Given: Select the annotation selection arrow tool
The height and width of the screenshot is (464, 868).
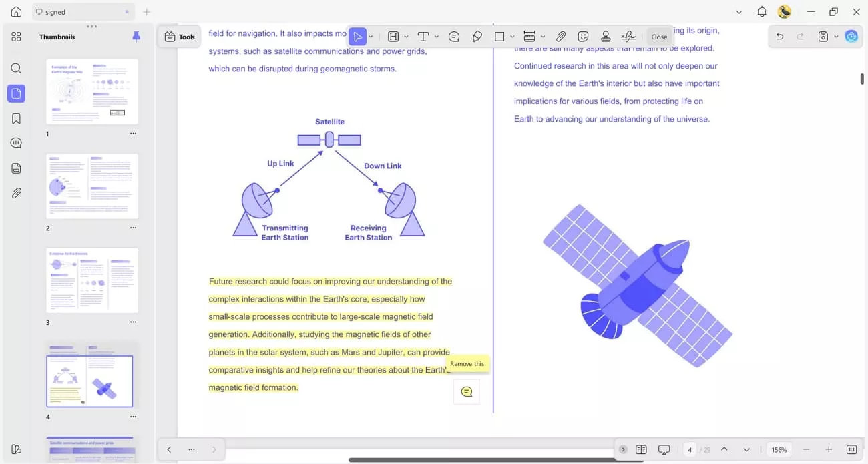Looking at the screenshot, I should click(x=357, y=37).
